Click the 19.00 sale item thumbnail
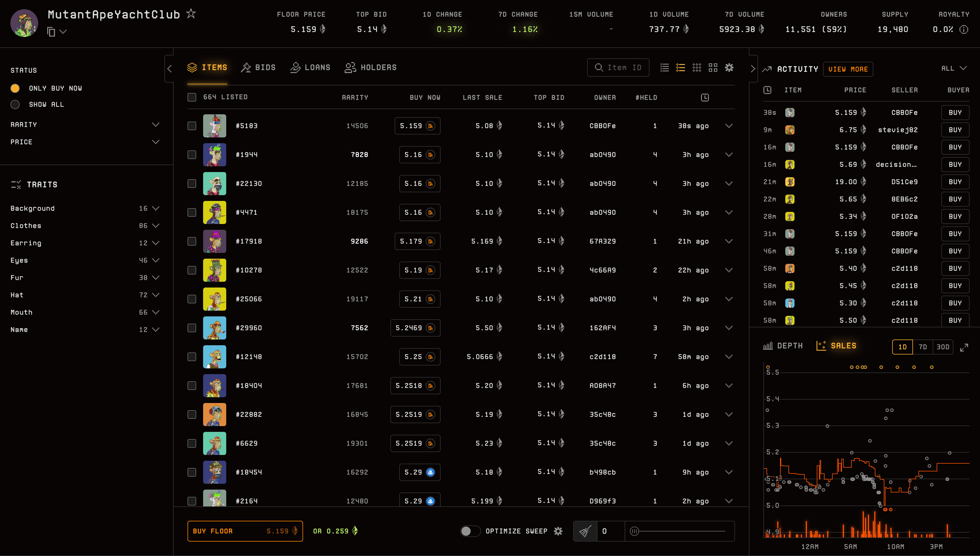The image size is (980, 556). tap(790, 182)
